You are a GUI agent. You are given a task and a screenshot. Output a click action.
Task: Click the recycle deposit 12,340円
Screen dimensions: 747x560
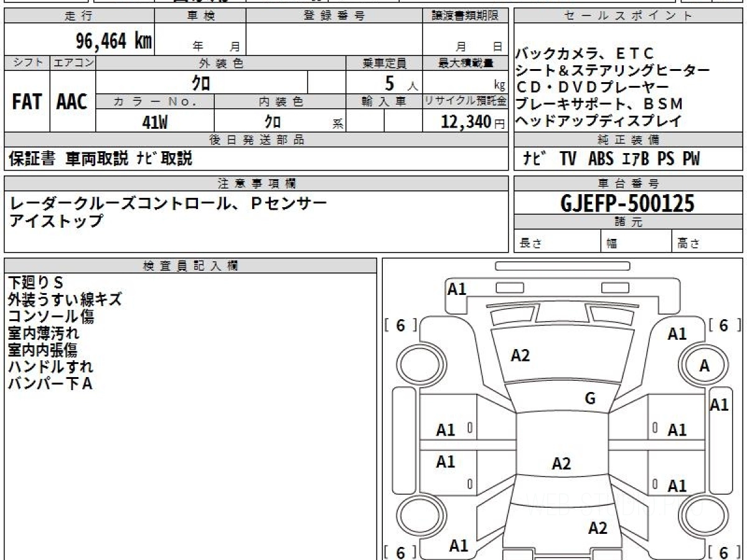(473, 122)
